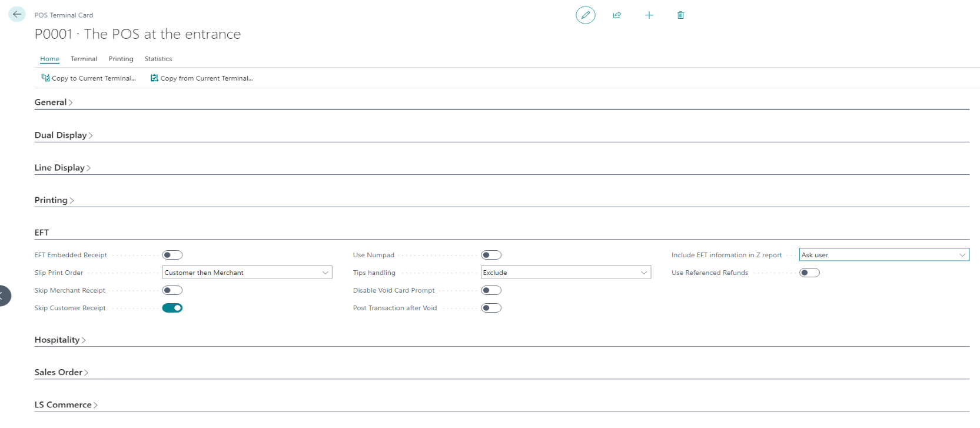Go back with the arrow icon
Screen dimensions: 980x428
16,14
